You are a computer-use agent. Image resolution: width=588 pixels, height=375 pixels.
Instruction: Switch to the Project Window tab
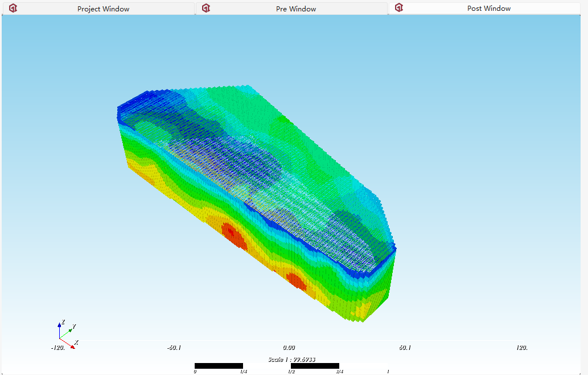(x=103, y=9)
